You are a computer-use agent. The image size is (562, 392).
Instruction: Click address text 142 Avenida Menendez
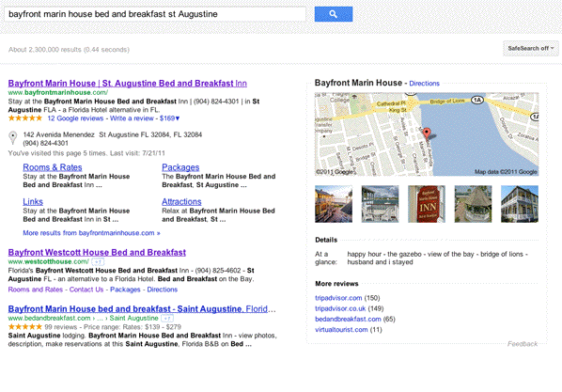(x=59, y=134)
